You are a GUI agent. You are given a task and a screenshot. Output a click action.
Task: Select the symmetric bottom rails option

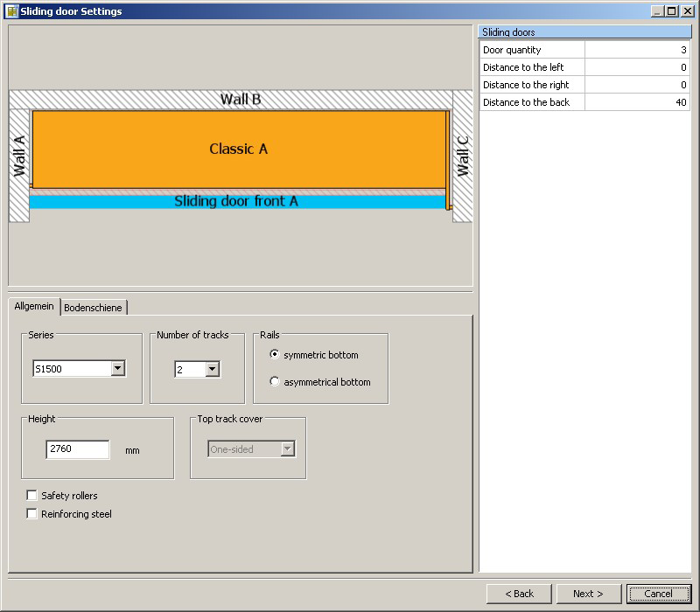[x=276, y=355]
